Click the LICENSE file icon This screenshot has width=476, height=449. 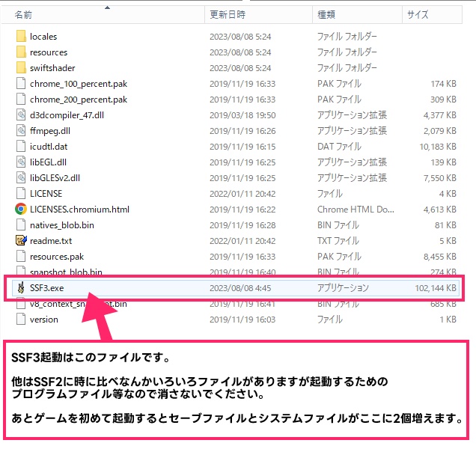(x=21, y=193)
